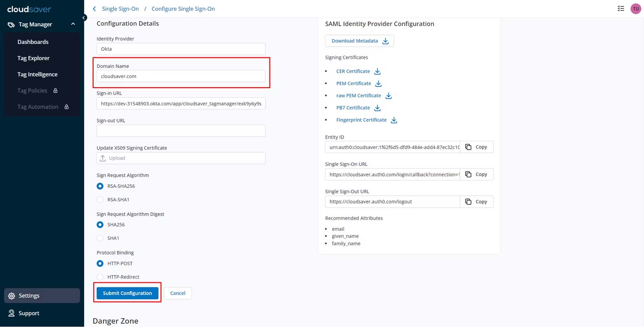The image size is (644, 327).
Task: Go back using the breadcrumb arrow
Action: click(94, 9)
